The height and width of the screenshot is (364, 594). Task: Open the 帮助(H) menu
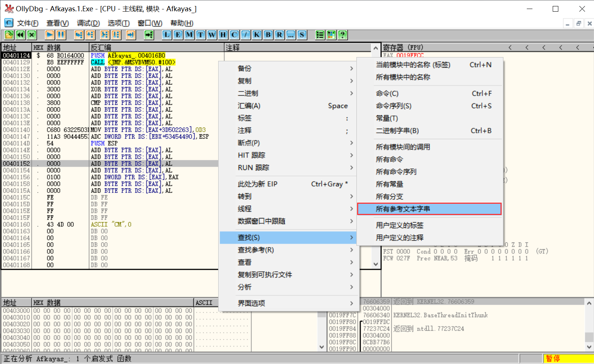coord(182,23)
